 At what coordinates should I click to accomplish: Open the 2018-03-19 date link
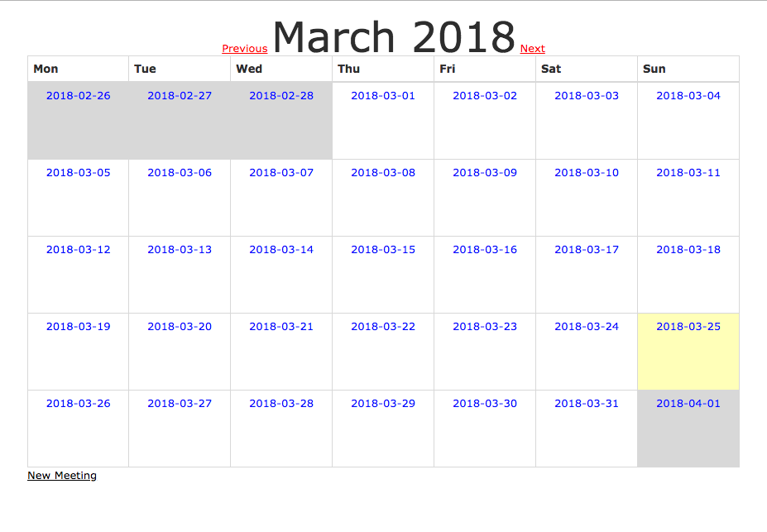coord(77,326)
